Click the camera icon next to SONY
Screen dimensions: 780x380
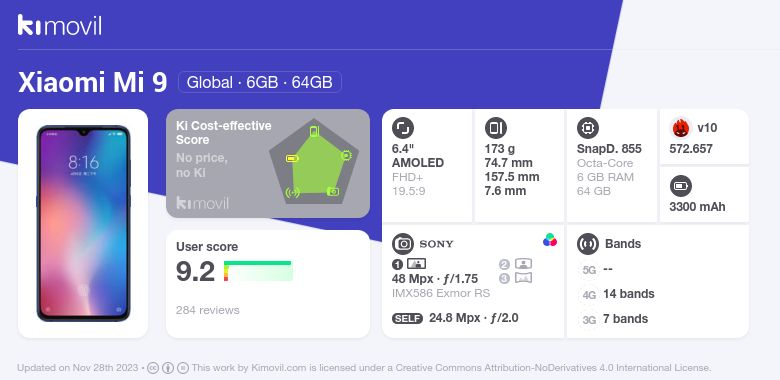point(402,244)
